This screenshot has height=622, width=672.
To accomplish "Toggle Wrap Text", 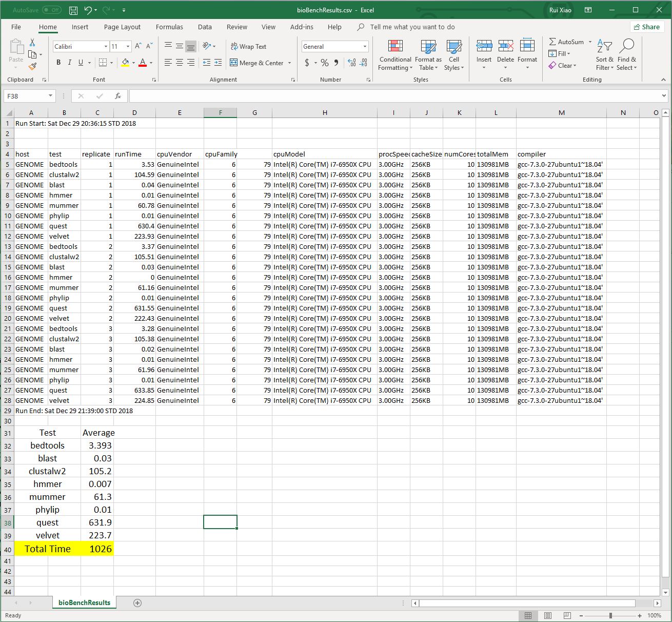I will pos(248,46).
